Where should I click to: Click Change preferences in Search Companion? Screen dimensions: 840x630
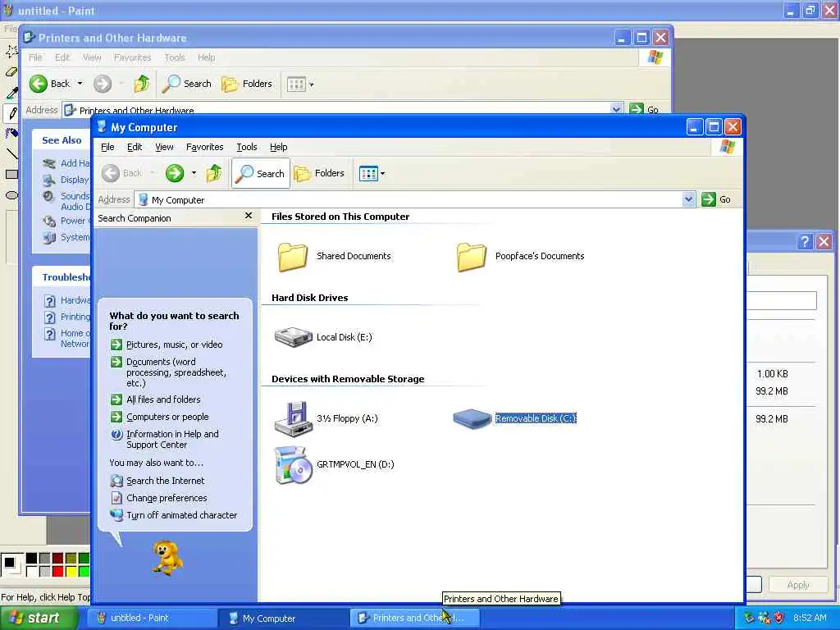click(166, 498)
